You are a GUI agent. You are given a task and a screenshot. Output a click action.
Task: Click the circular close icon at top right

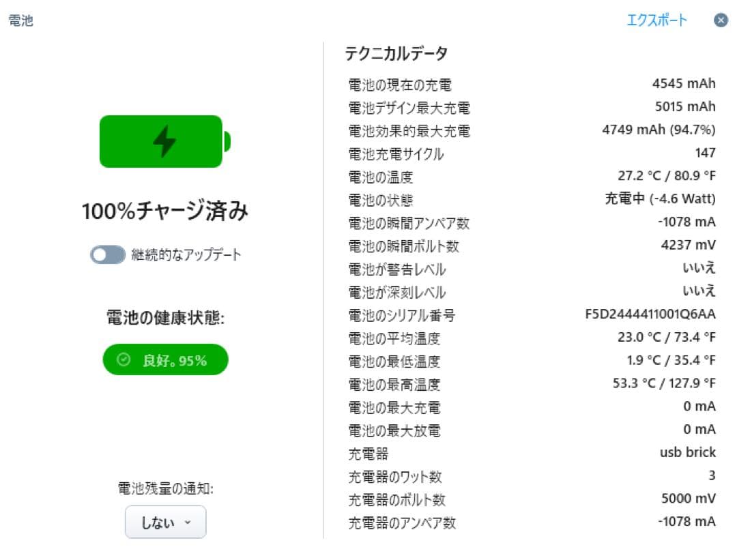(x=721, y=20)
